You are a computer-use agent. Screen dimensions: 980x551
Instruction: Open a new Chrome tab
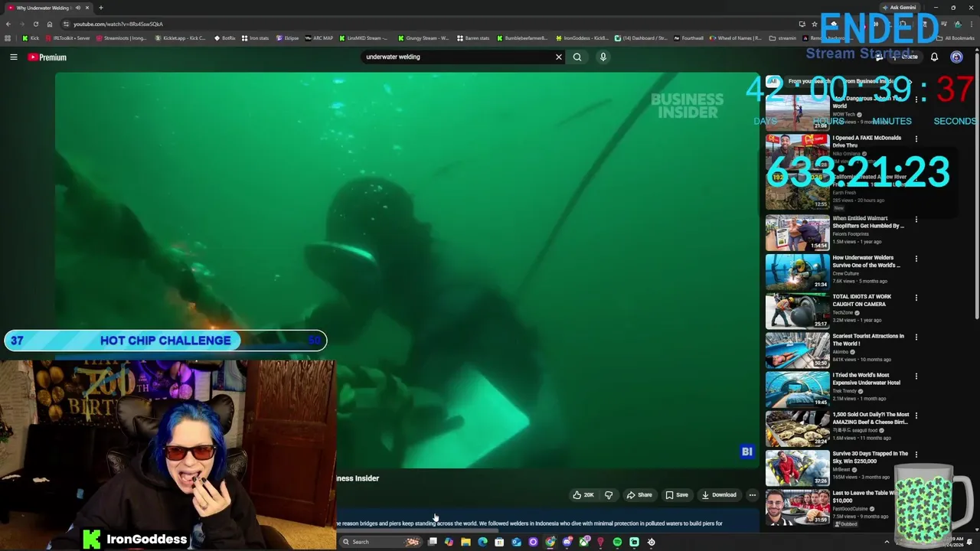[x=100, y=8]
